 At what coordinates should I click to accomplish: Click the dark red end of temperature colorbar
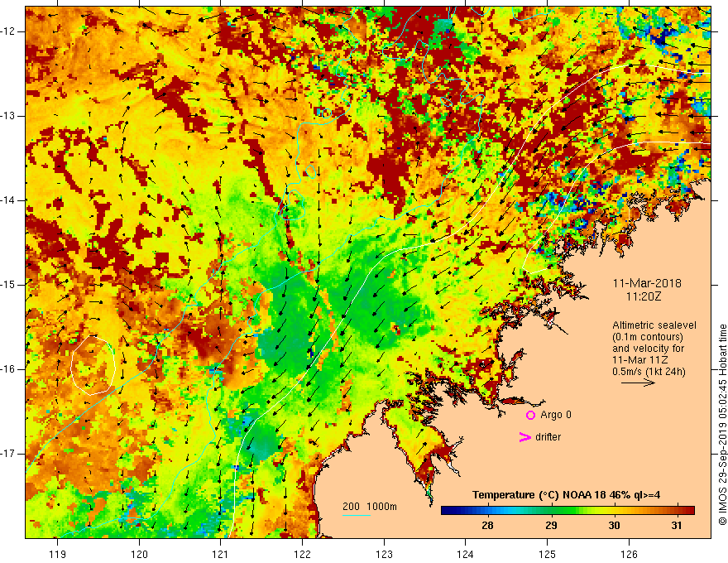691,511
